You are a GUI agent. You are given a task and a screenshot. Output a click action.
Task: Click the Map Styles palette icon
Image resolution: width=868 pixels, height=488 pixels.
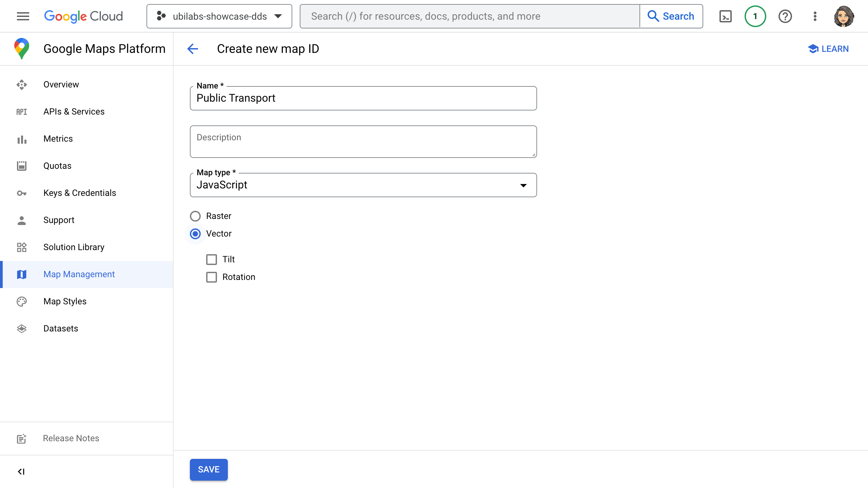[x=22, y=301]
